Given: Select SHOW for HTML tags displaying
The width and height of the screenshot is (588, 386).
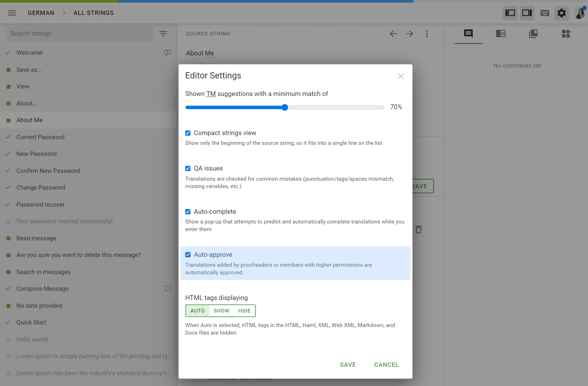Looking at the screenshot, I should 221,311.
